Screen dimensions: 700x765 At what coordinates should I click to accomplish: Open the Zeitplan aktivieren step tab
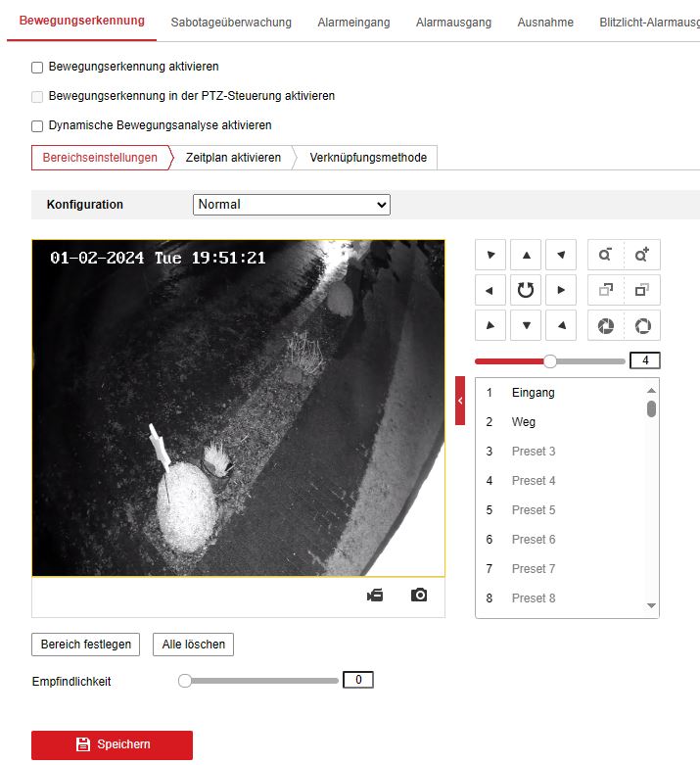click(x=233, y=158)
